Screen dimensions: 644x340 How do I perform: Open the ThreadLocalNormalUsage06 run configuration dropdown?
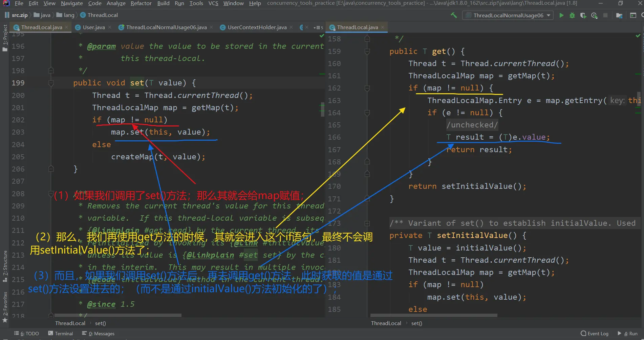point(508,15)
